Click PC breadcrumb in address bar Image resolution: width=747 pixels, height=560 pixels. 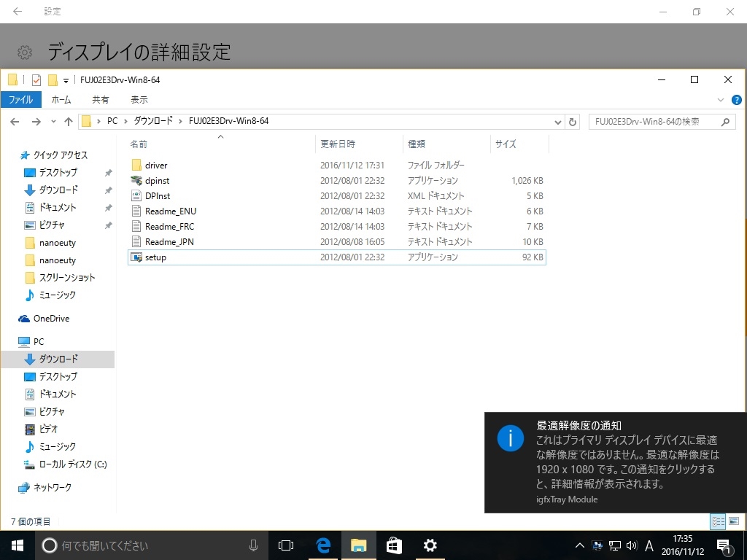pyautogui.click(x=112, y=121)
